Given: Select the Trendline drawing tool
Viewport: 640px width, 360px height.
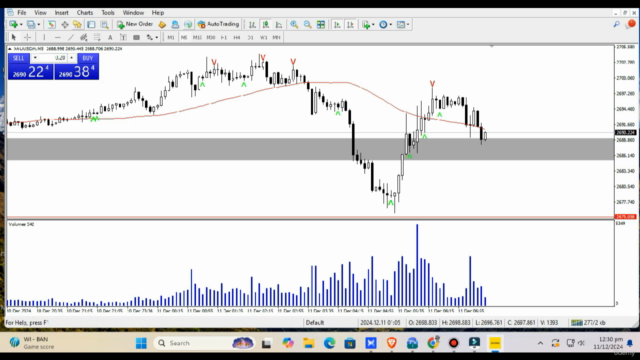Looking at the screenshot, I should (71, 37).
